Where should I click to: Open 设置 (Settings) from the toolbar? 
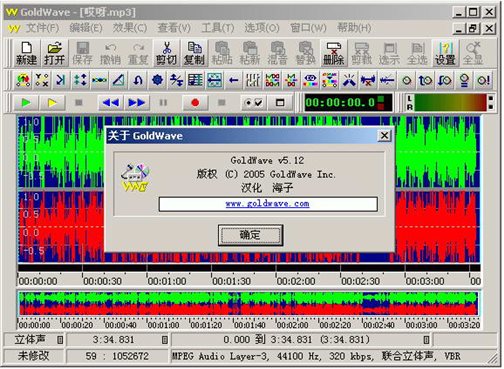pos(445,53)
